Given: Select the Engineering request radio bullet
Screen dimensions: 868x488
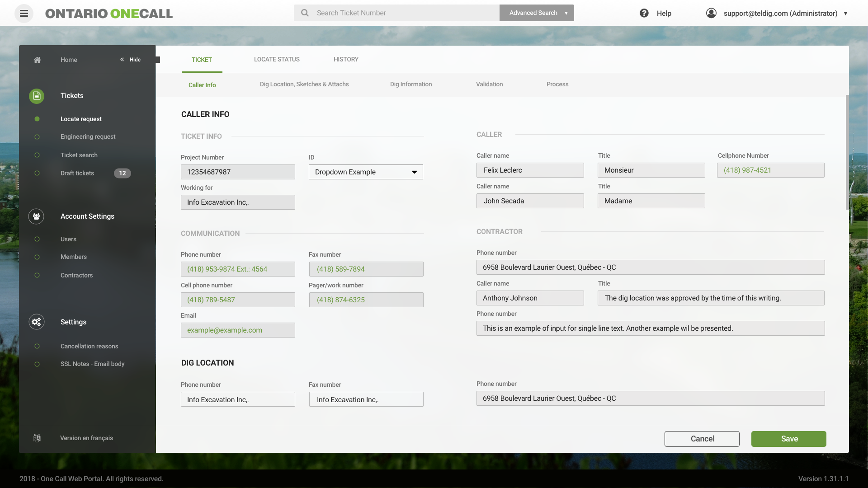Looking at the screenshot, I should [37, 137].
